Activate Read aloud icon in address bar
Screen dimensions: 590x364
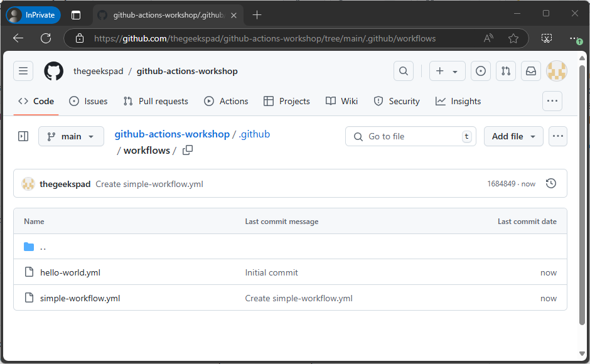click(488, 38)
